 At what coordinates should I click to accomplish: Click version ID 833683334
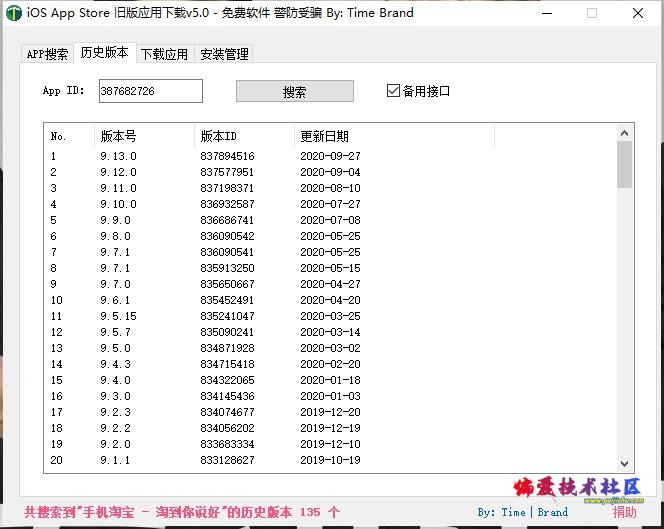pyautogui.click(x=227, y=444)
